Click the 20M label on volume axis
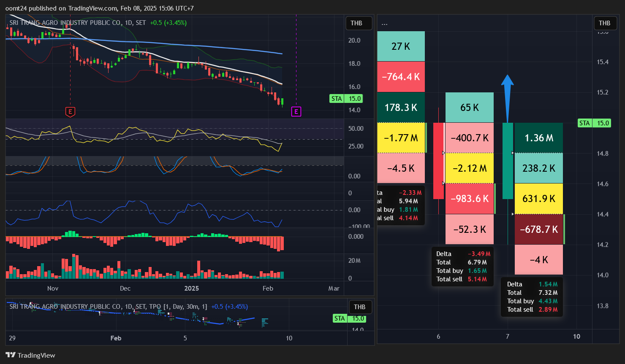The image size is (625, 364). pos(354,261)
